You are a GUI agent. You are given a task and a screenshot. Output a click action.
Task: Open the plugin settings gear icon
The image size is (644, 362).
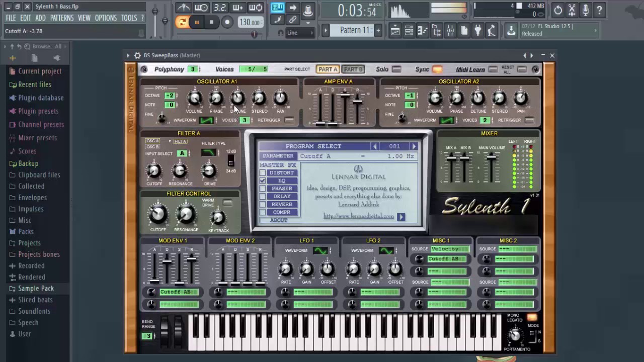click(x=137, y=55)
